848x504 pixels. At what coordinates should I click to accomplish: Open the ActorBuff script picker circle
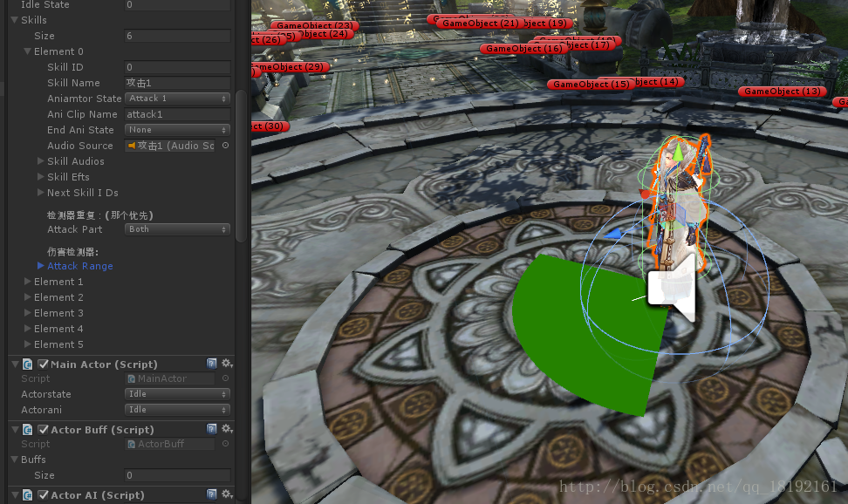pyautogui.click(x=225, y=444)
